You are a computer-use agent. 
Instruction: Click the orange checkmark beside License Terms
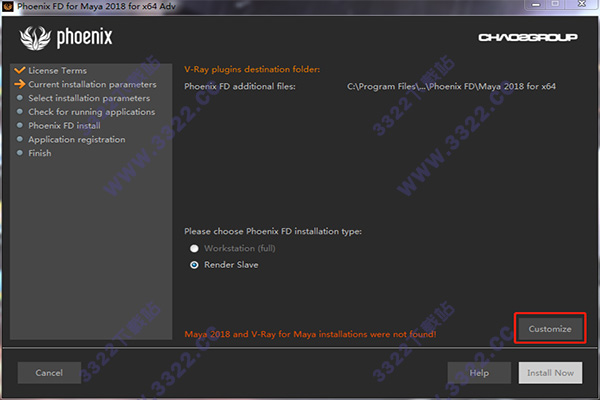(x=20, y=70)
